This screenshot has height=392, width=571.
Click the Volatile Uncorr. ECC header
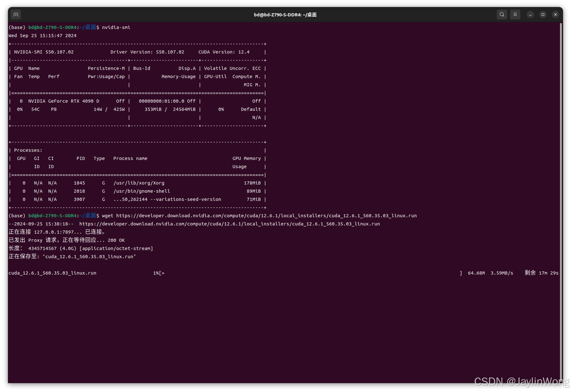pos(232,68)
